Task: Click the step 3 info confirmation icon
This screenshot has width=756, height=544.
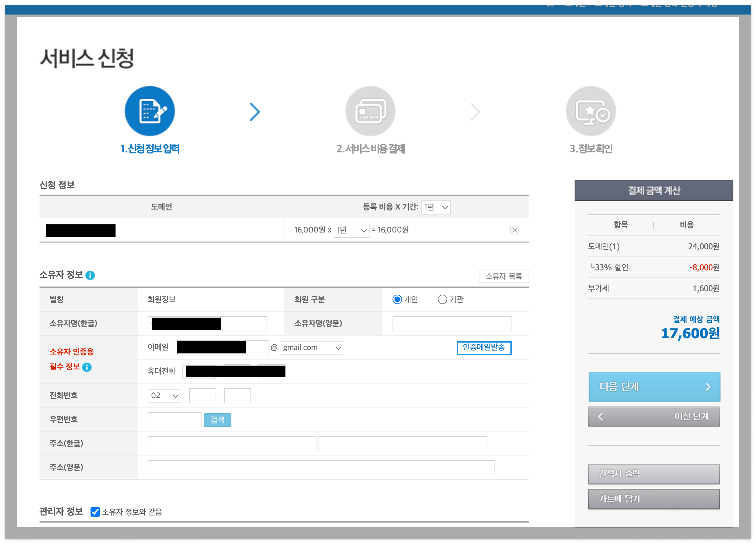Action: tap(591, 111)
